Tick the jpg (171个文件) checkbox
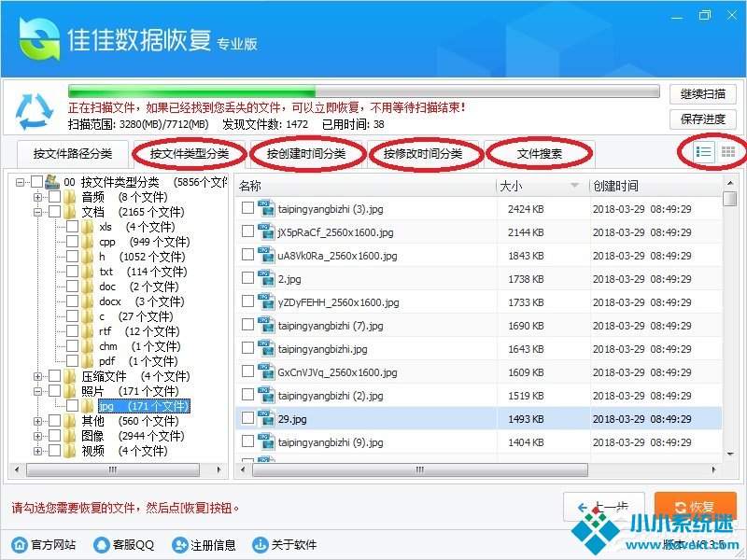Screen dimensions: 747x560 point(73,406)
